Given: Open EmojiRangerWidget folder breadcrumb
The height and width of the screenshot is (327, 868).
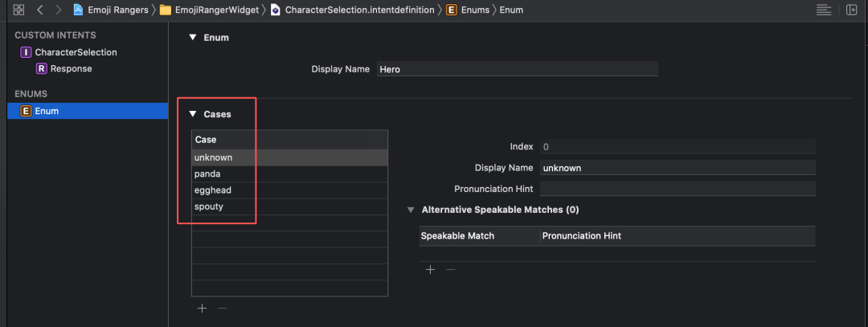Looking at the screenshot, I should 211,10.
